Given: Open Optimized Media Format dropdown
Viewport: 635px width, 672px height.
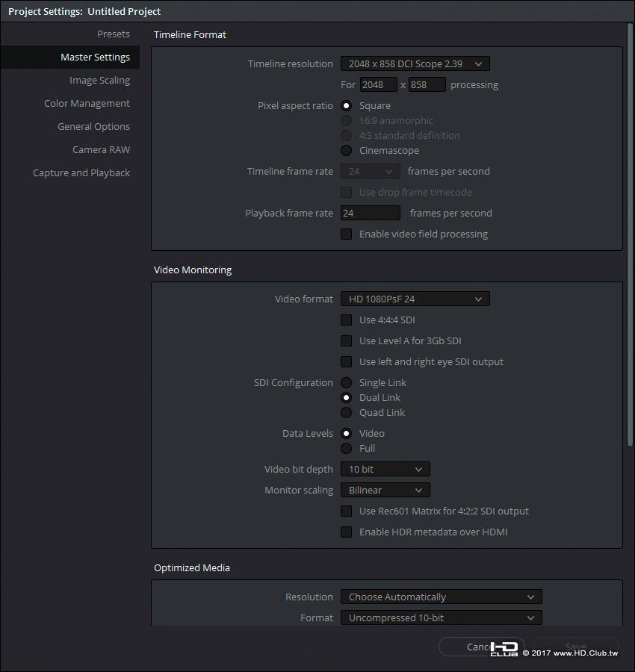Looking at the screenshot, I should tap(442, 618).
